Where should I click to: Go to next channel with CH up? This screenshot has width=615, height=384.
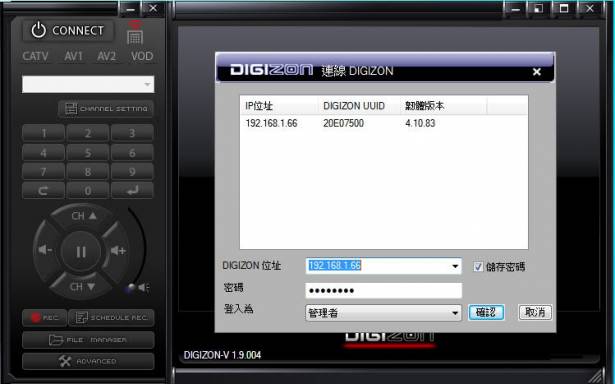(84, 216)
